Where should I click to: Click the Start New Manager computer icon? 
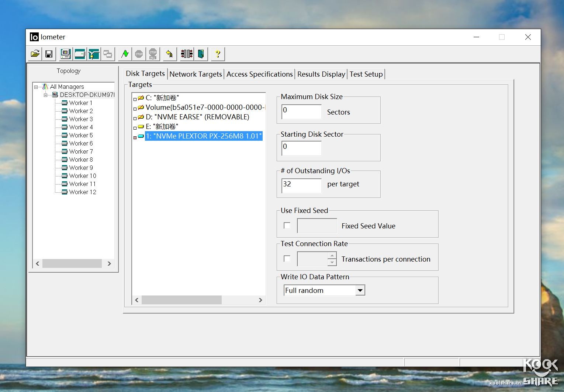(x=66, y=54)
